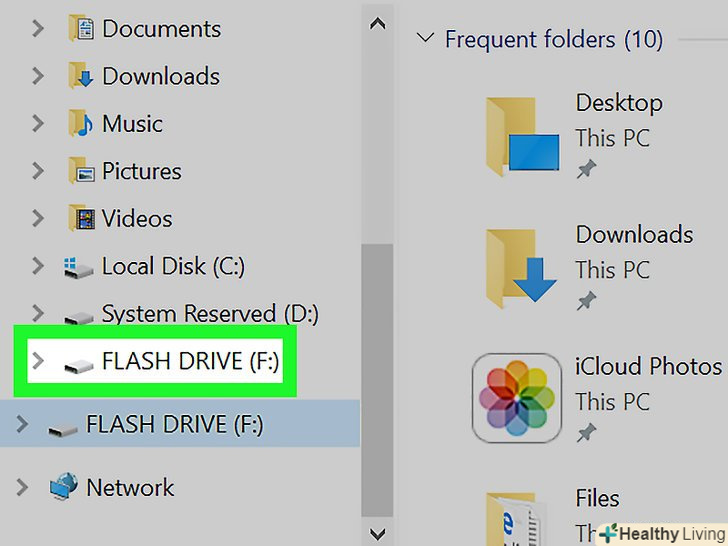
Task: Click the Downloads folder icon in sidebar
Action: (x=80, y=76)
